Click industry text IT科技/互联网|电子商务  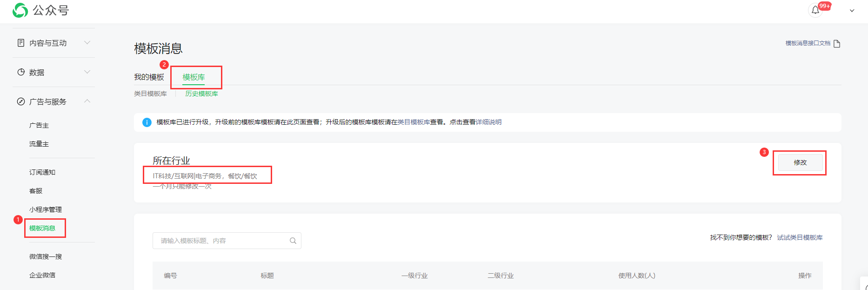[x=187, y=176]
